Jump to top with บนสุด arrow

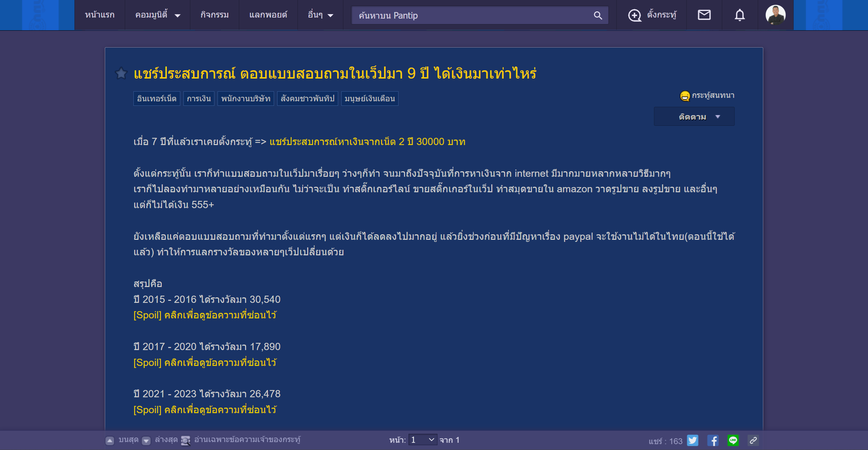click(x=110, y=441)
